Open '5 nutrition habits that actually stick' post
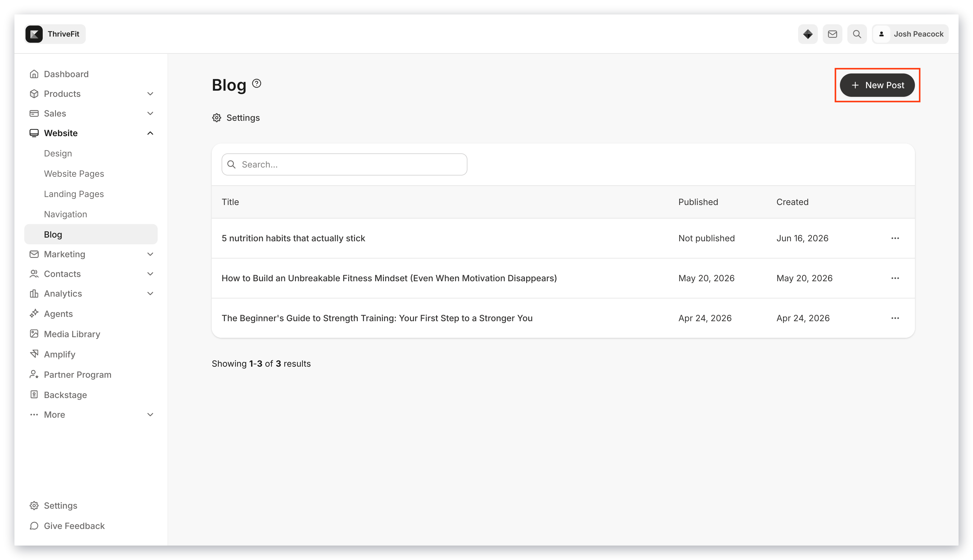Screen dimensions: 973x560 (293, 238)
